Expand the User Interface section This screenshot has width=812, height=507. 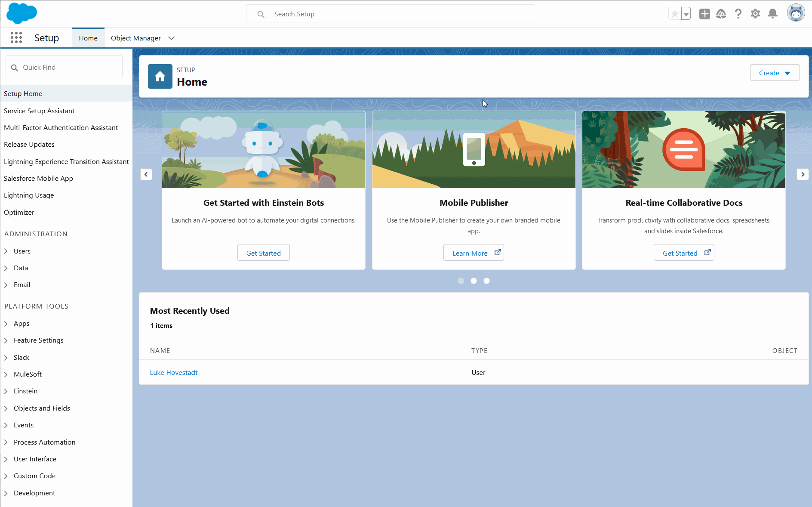click(x=6, y=459)
